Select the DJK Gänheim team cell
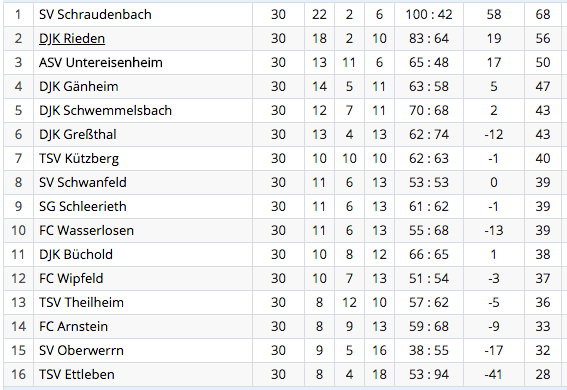The height and width of the screenshot is (390, 567). [x=78, y=86]
